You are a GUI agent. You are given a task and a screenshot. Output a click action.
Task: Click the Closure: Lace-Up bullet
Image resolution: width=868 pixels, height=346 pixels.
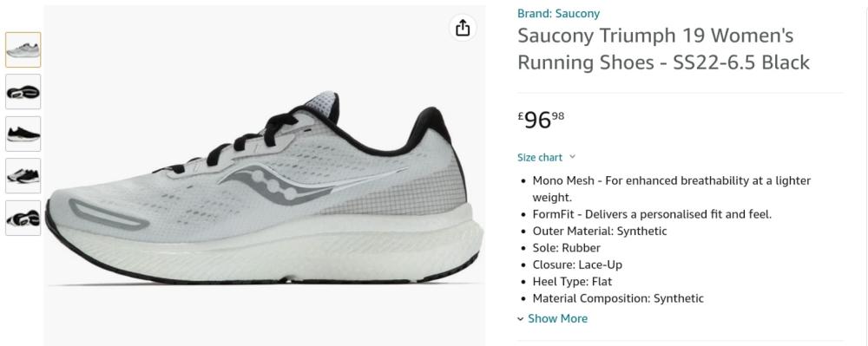(577, 264)
